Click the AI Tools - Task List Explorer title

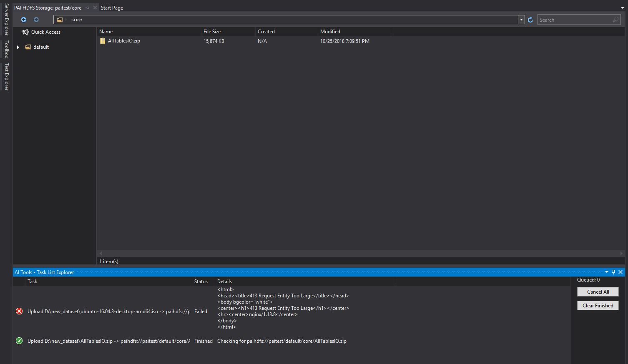(x=44, y=272)
